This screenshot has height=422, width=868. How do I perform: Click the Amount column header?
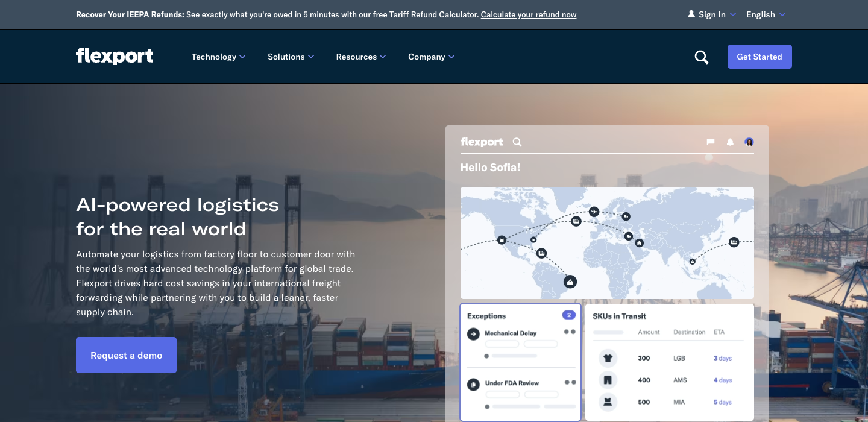pos(649,332)
